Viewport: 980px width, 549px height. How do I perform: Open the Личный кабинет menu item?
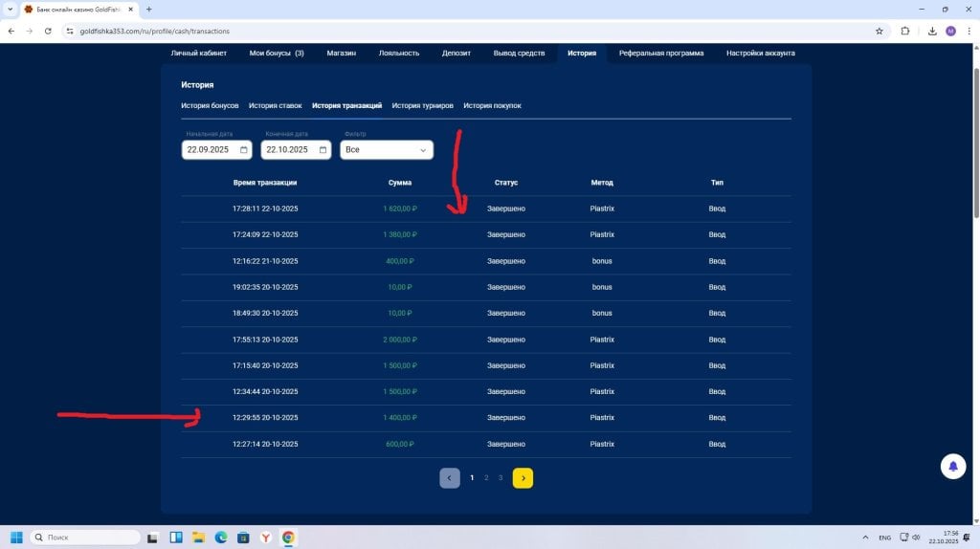click(199, 54)
